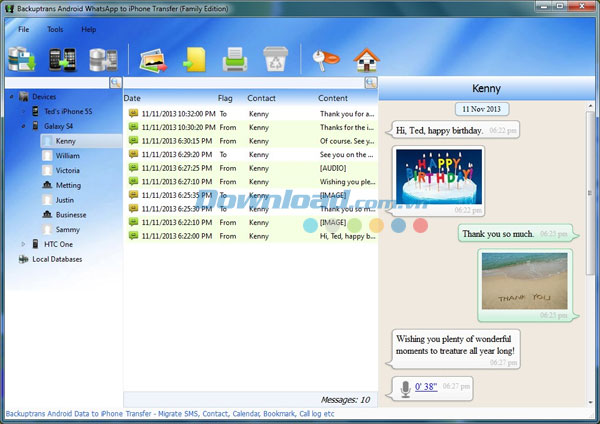The height and width of the screenshot is (424, 600).
Task: Click the export attachments photos toolbar icon
Action: [x=153, y=60]
